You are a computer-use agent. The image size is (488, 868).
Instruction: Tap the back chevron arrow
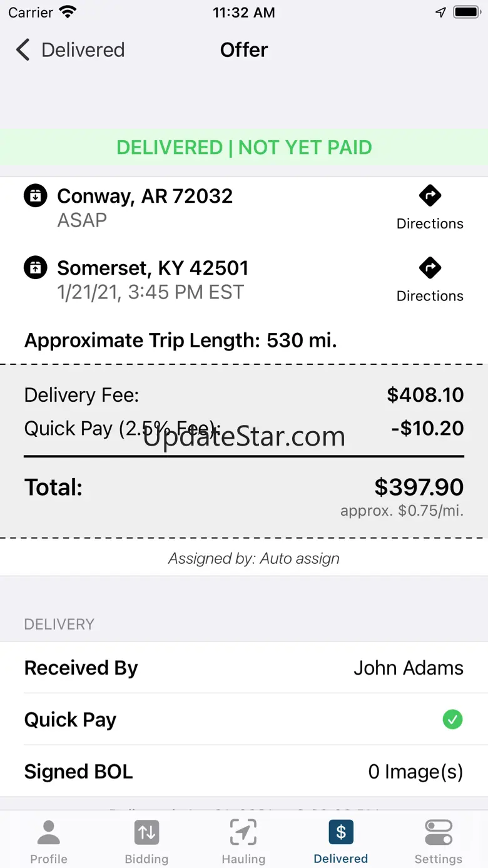(x=23, y=50)
